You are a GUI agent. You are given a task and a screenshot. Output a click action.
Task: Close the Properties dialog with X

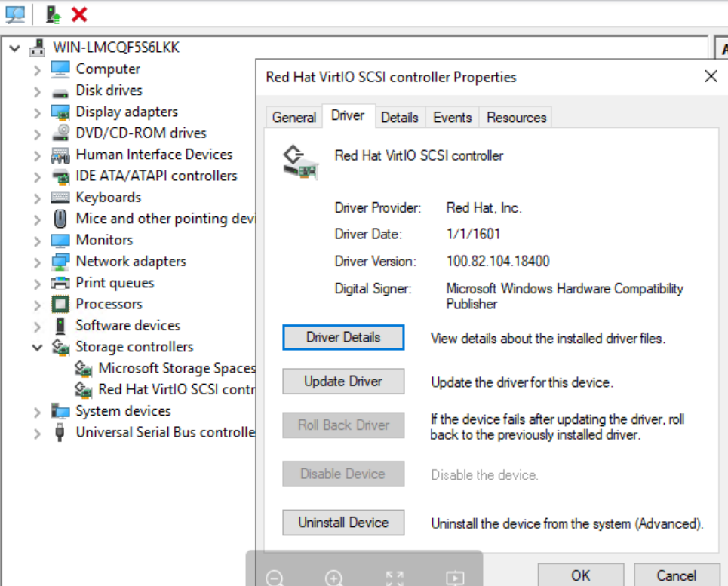pyautogui.click(x=711, y=77)
